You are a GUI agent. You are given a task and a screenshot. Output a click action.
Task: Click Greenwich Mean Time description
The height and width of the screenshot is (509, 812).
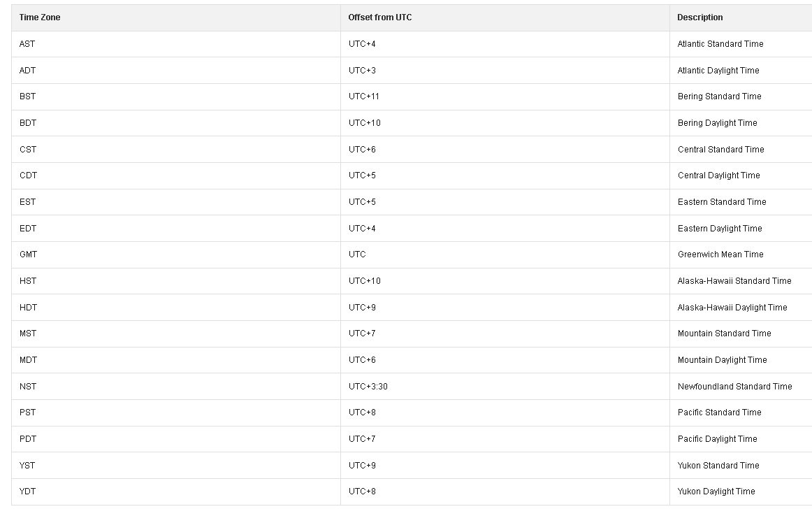coord(720,254)
